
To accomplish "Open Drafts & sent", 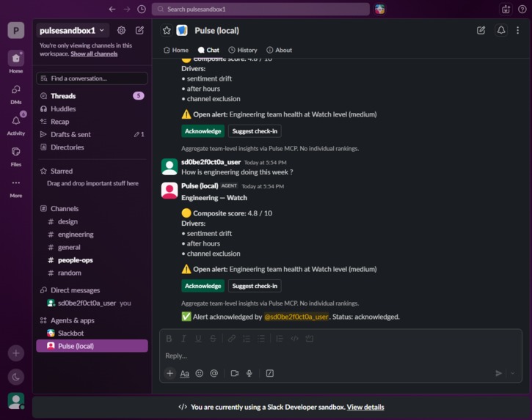I will 92,135.
